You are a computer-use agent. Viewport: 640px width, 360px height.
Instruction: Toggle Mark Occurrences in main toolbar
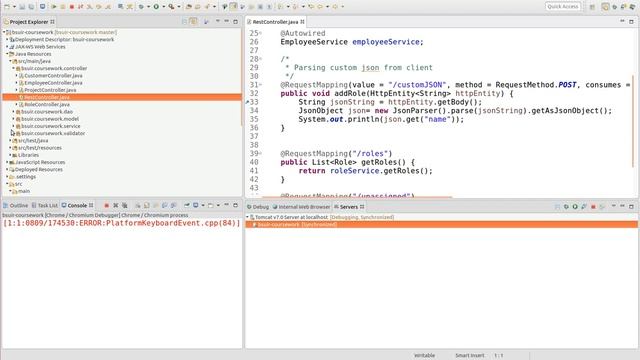233,7
